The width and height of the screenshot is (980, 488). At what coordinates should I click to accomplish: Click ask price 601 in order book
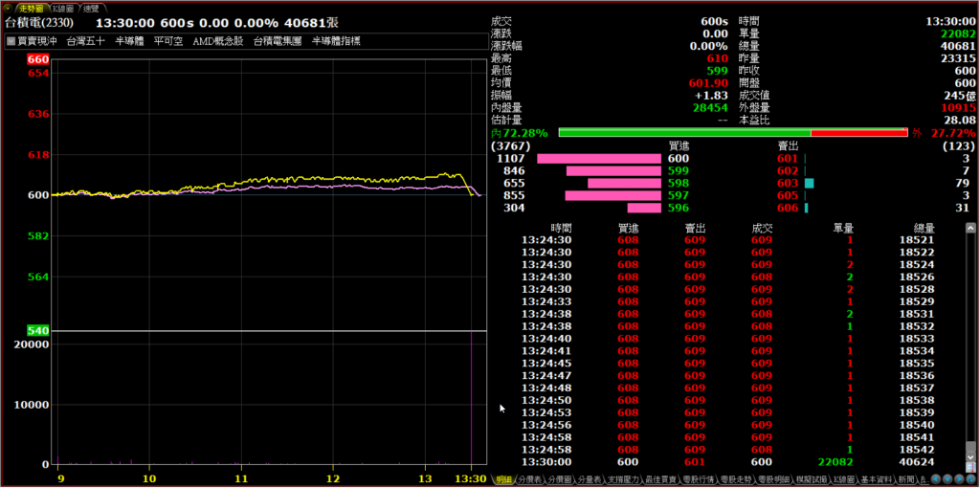click(x=788, y=159)
